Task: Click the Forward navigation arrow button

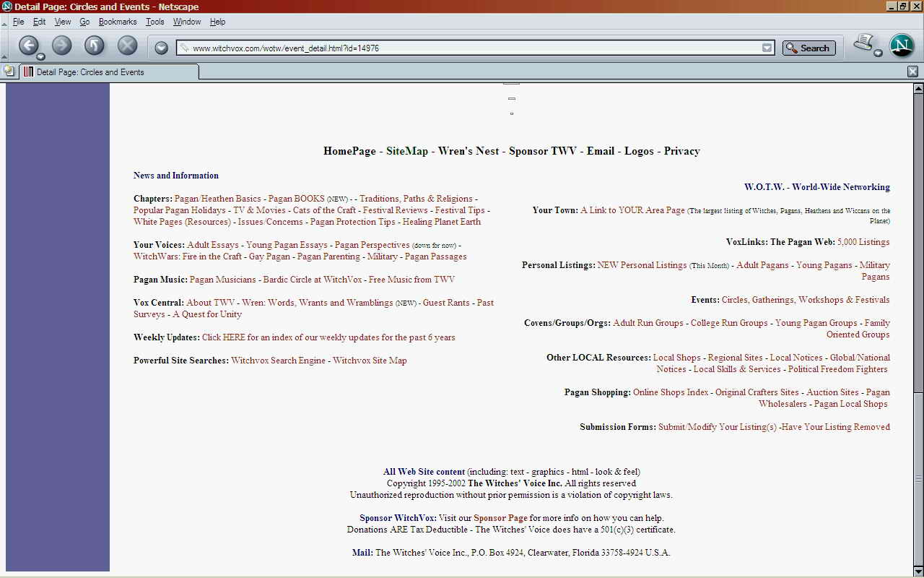Action: tap(61, 46)
